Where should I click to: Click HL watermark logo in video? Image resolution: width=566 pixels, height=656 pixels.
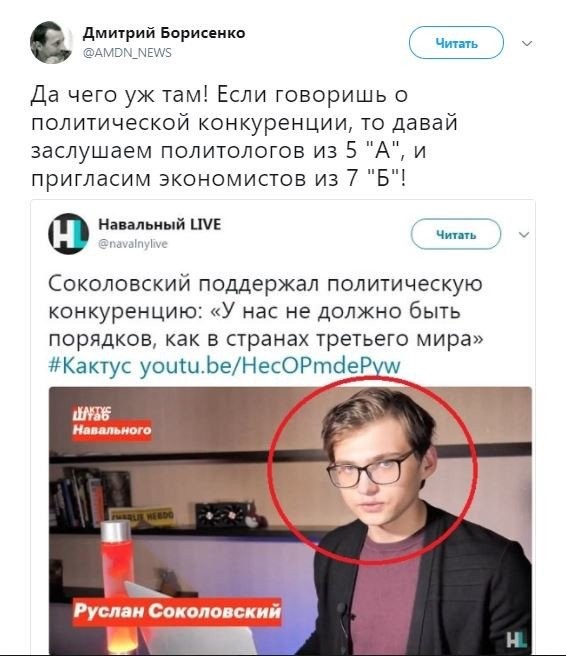pos(516,640)
